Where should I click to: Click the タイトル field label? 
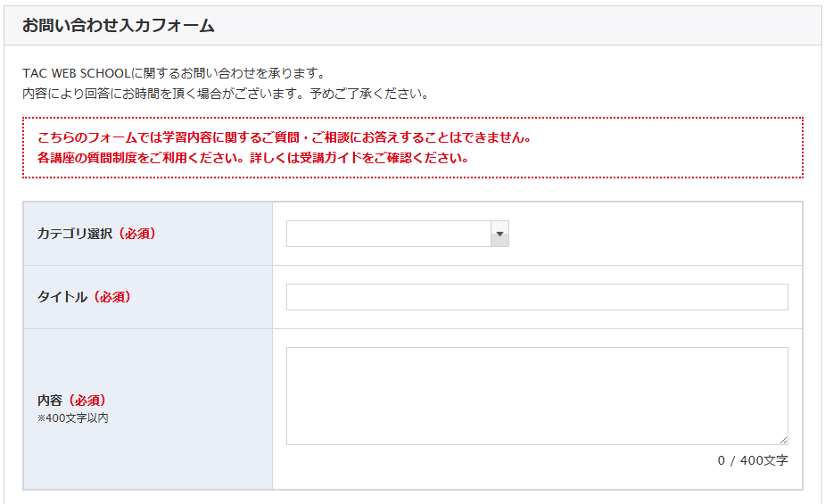(62, 297)
